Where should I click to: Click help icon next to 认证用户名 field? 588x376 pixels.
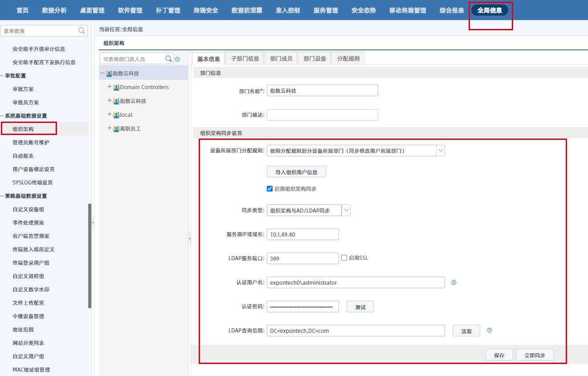click(454, 282)
